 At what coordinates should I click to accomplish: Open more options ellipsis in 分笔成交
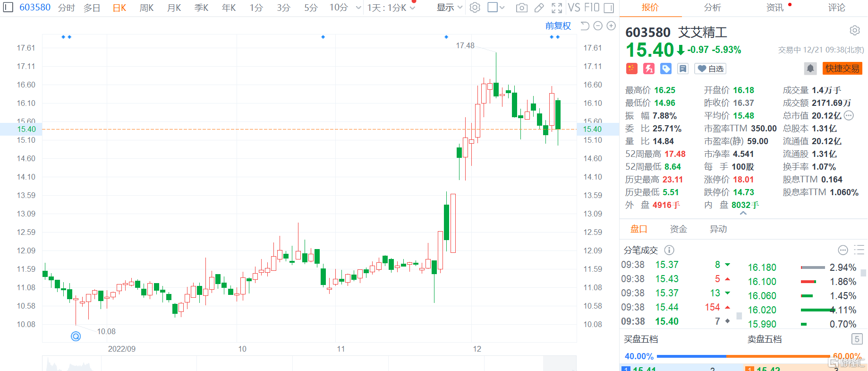tap(843, 250)
